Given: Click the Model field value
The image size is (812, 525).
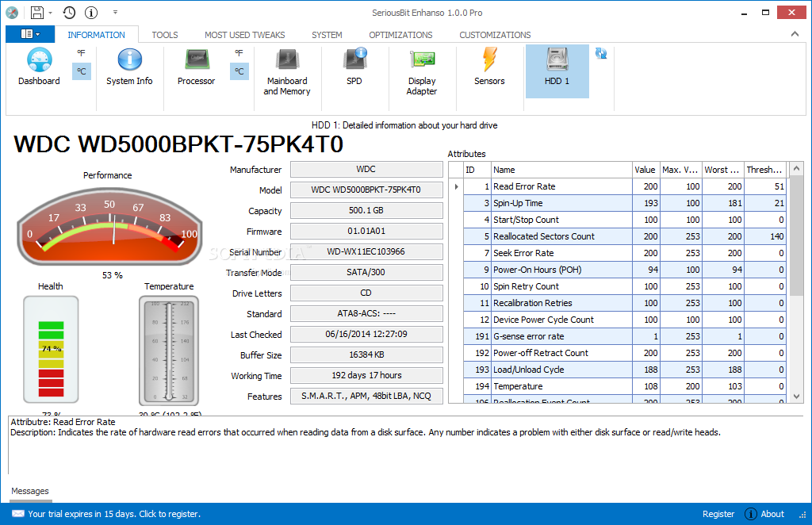Looking at the screenshot, I should (366, 190).
